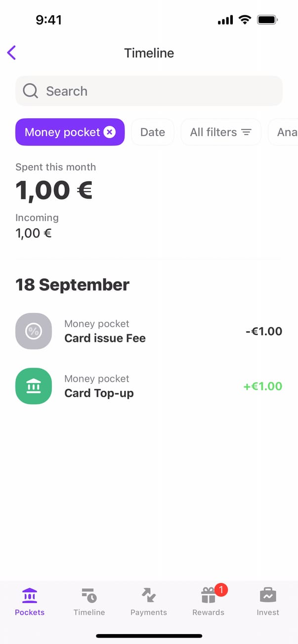Remove the Money pocket filter chip
Image resolution: width=298 pixels, height=644 pixels.
(110, 132)
